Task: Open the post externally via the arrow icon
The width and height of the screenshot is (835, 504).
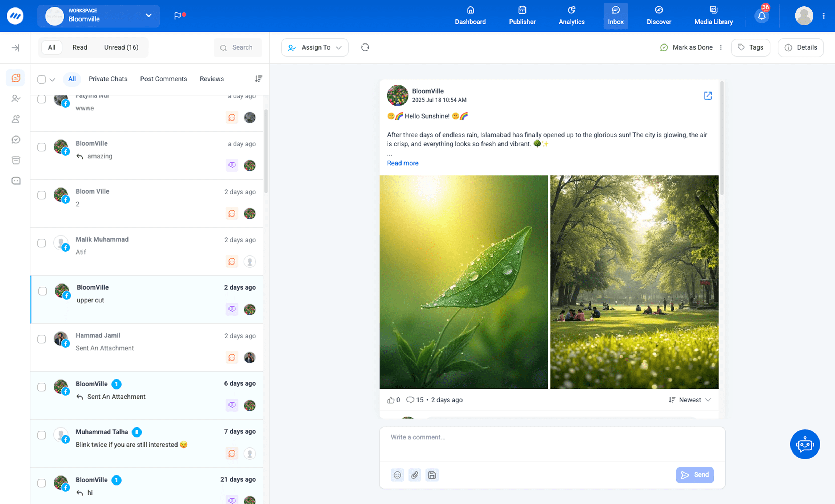Action: pos(708,96)
